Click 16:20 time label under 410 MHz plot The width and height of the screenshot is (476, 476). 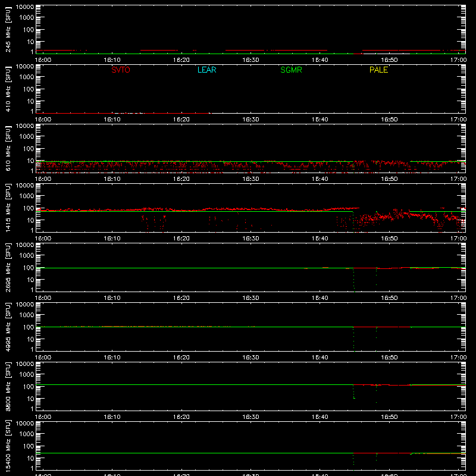(181, 120)
